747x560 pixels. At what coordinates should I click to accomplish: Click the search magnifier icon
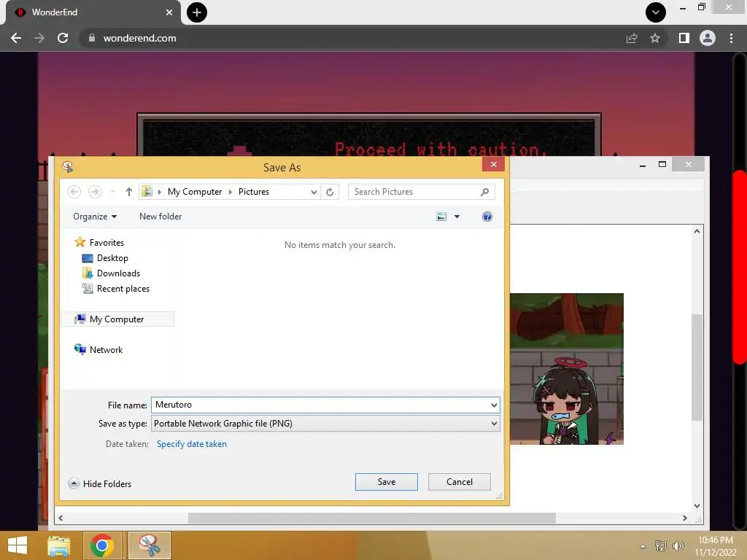tap(485, 192)
